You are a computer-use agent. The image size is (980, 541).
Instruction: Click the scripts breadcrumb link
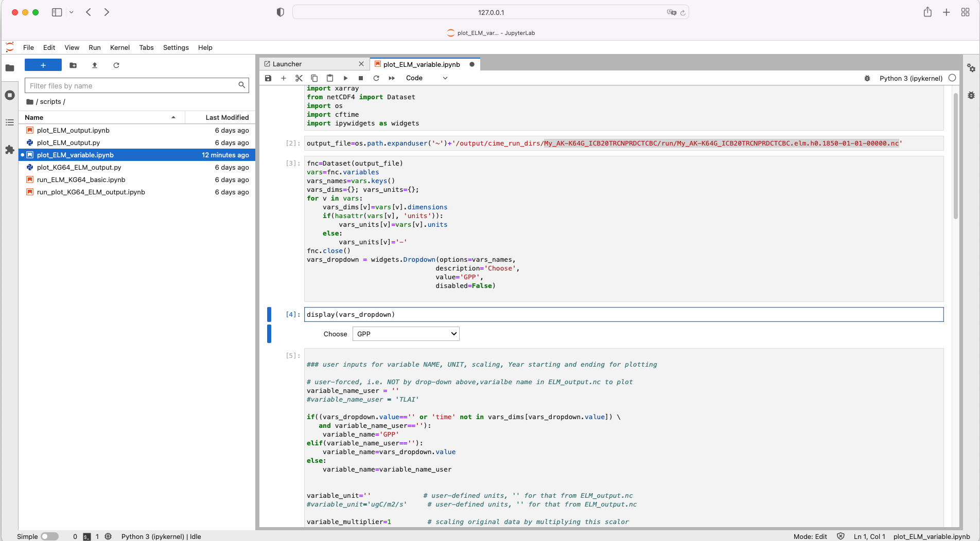point(50,102)
